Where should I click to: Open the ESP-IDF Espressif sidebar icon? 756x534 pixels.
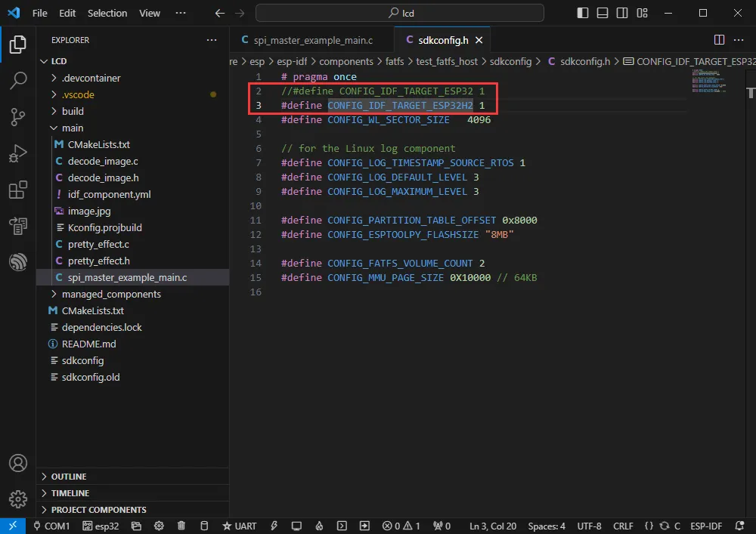point(18,262)
